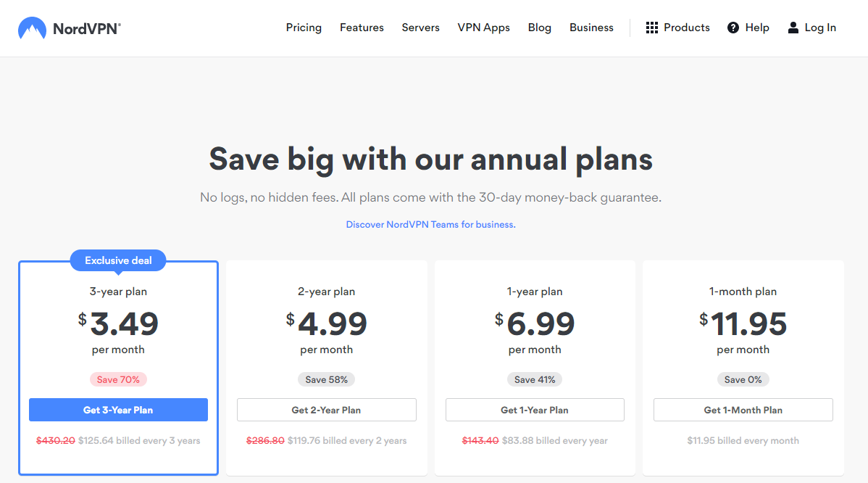The image size is (868, 483).
Task: Open the Business navigation item
Action: pyautogui.click(x=591, y=28)
